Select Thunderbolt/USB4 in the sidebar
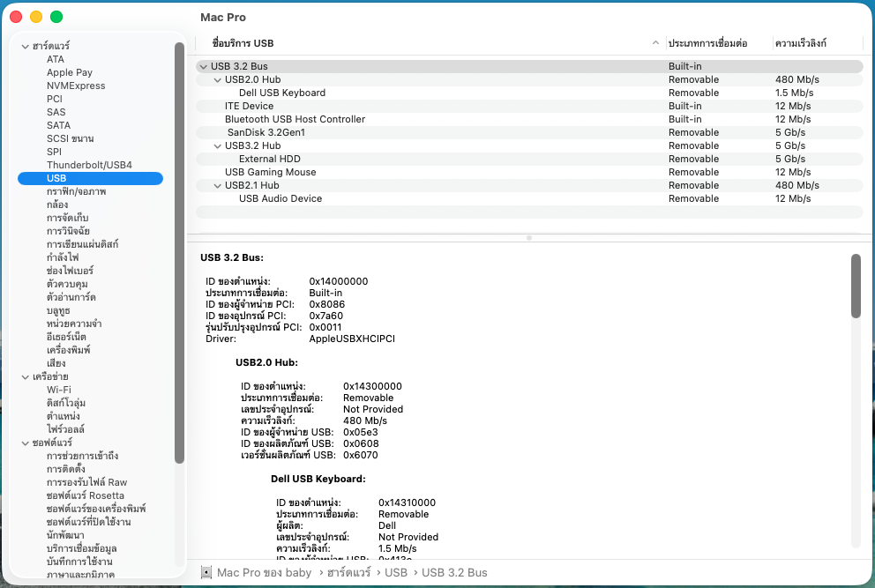Screen dimensions: 875x588 [90, 165]
